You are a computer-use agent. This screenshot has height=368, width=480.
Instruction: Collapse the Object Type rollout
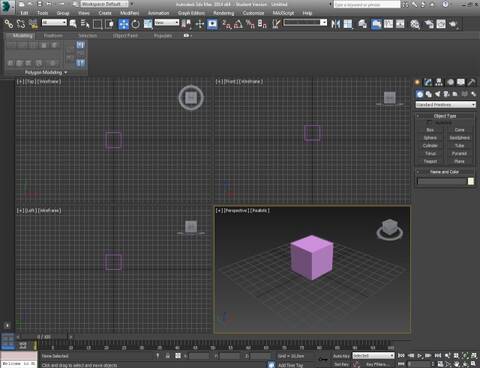coord(445,116)
